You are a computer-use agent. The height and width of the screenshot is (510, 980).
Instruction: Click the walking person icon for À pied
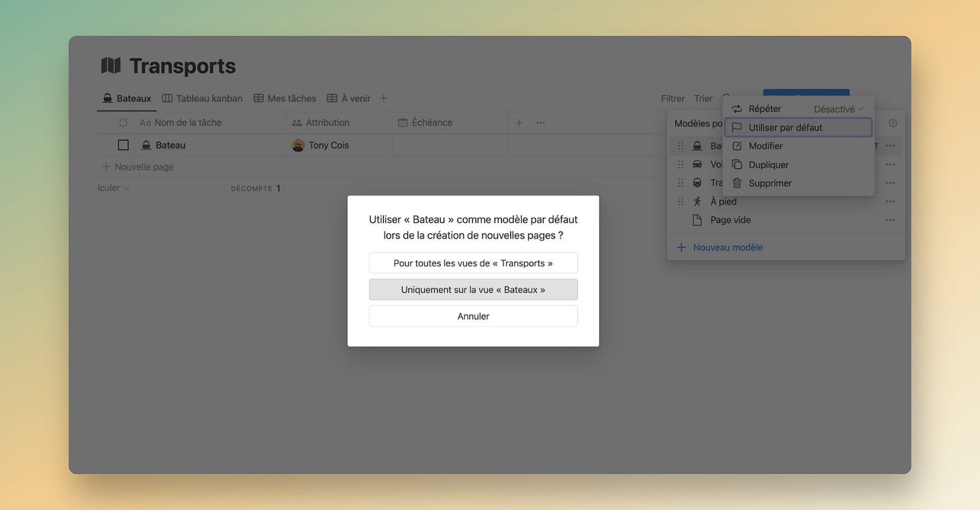697,201
